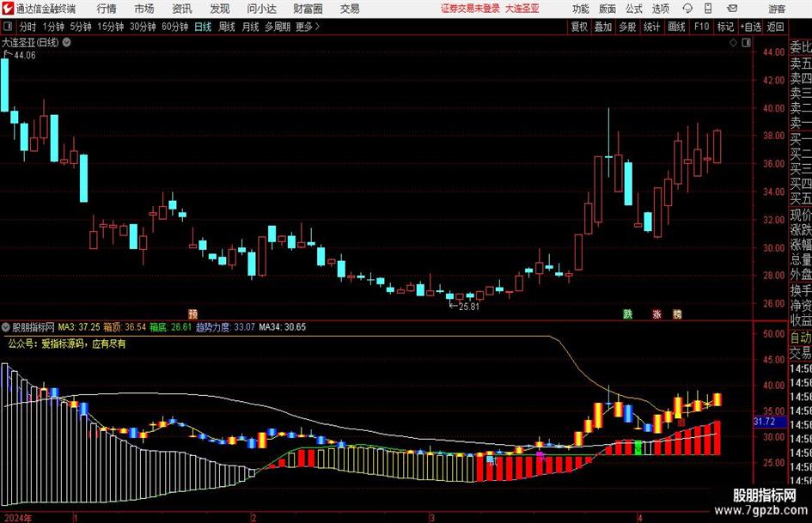This screenshot has width=812, height=523.
Task: Switch to 1分钟 period tab
Action: [x=53, y=27]
